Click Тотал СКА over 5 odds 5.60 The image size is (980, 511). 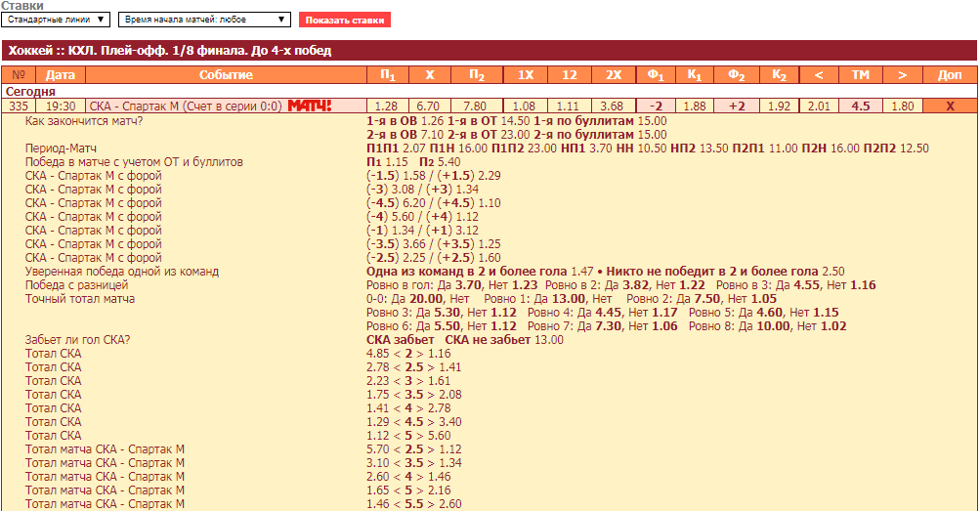tap(439, 436)
